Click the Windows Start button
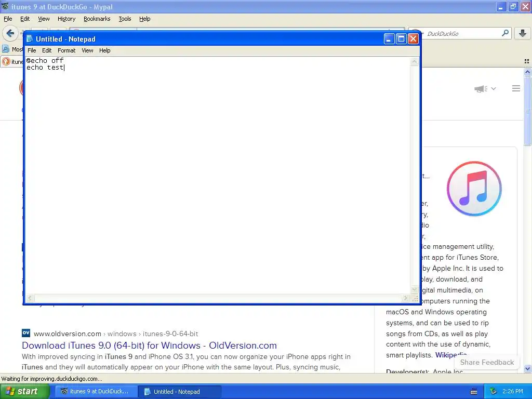The image size is (532, 399). [24, 392]
